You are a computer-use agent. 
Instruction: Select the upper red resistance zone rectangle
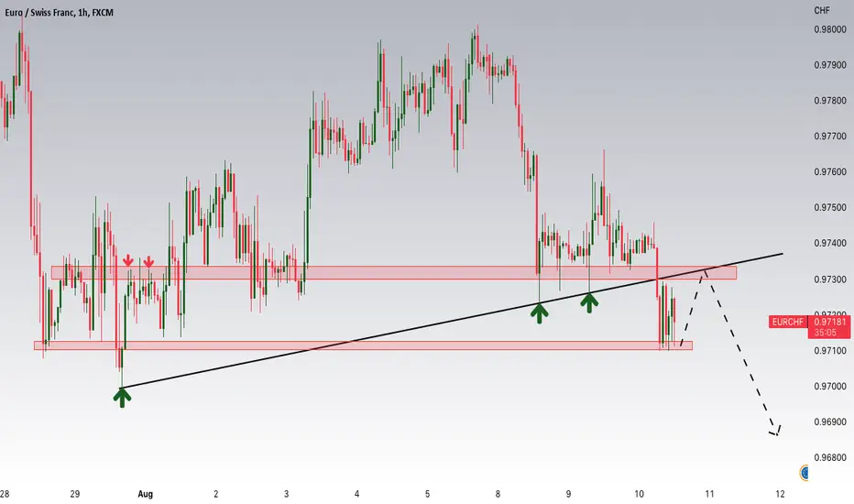pyautogui.click(x=394, y=272)
